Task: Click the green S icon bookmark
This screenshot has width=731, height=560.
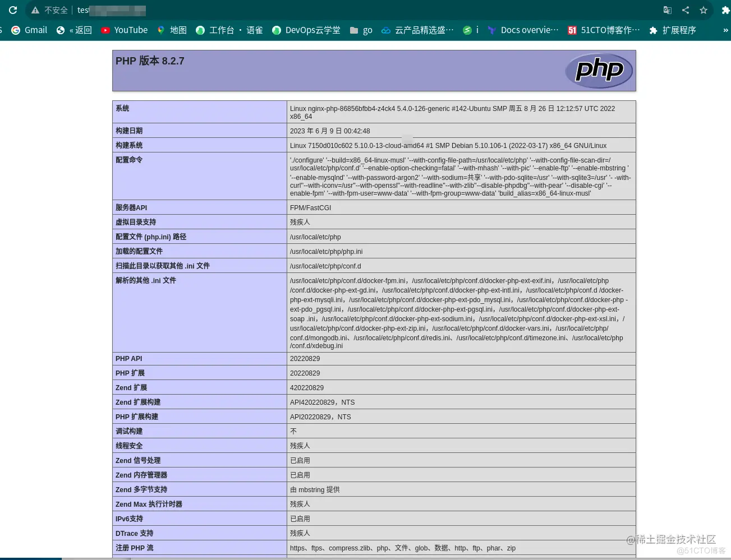Action: point(471,30)
